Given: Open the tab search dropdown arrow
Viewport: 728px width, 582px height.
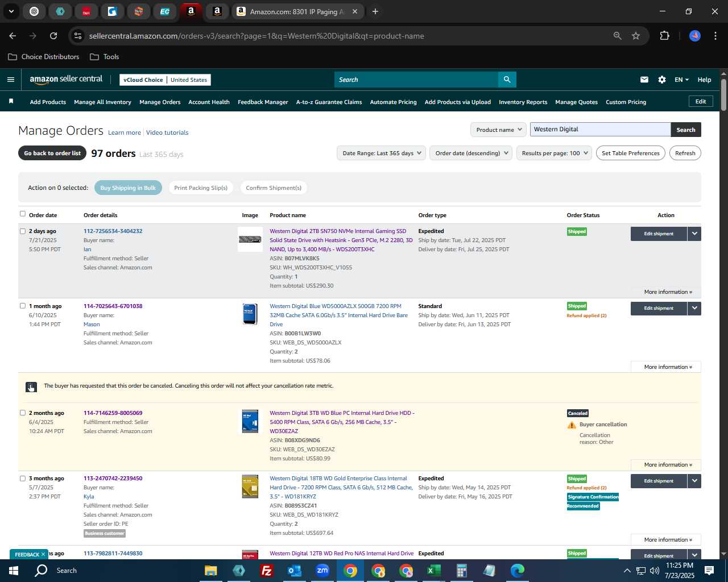Looking at the screenshot, I should [x=11, y=11].
